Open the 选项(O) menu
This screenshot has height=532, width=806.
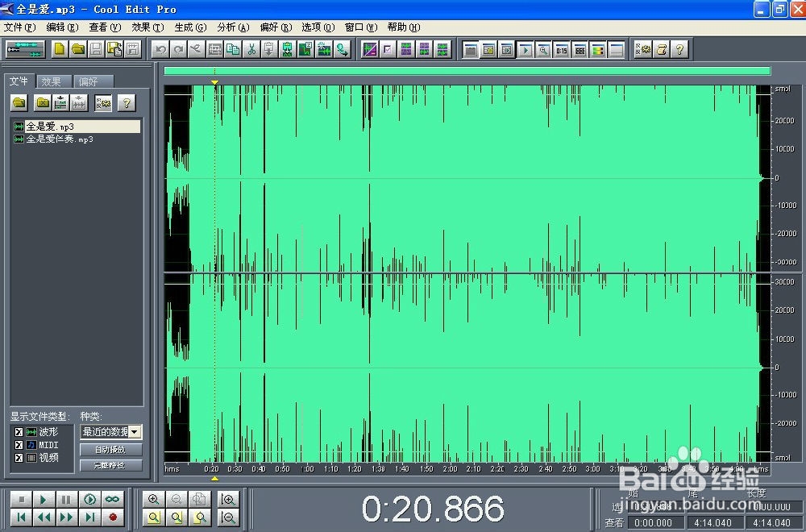(318, 27)
